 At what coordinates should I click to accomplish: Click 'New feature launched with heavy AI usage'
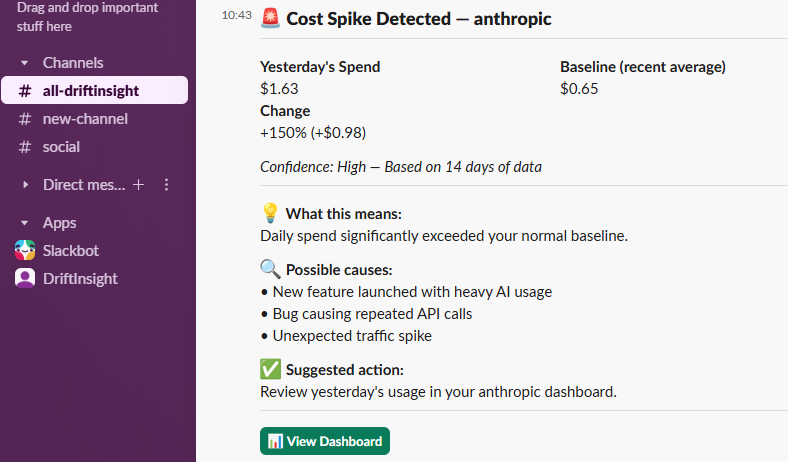412,292
